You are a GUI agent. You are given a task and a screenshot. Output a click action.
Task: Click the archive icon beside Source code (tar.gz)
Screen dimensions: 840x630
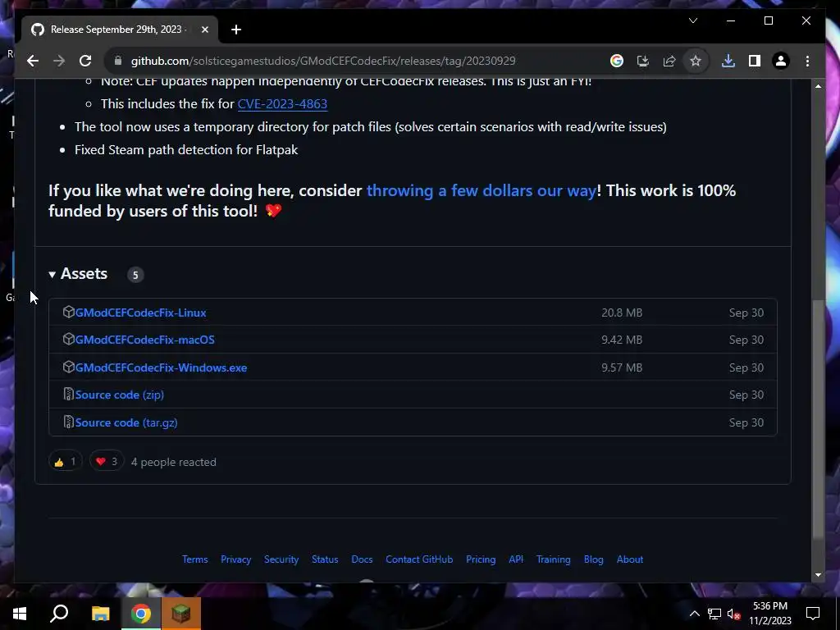tap(68, 422)
